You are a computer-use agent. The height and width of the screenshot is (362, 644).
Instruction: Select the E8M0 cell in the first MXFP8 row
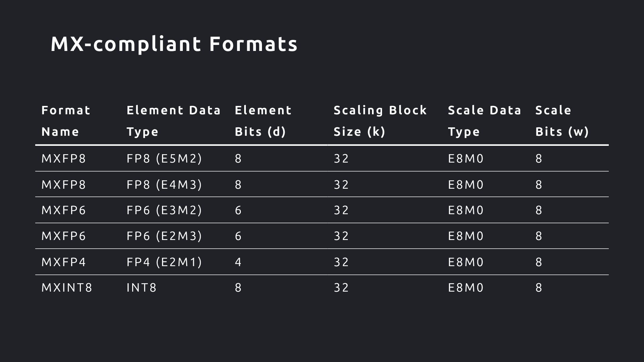point(466,158)
